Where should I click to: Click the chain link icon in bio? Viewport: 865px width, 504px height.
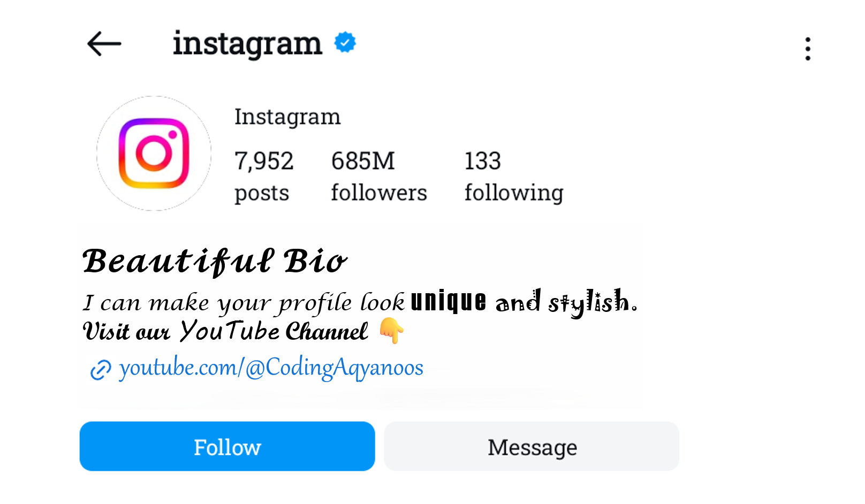click(101, 370)
